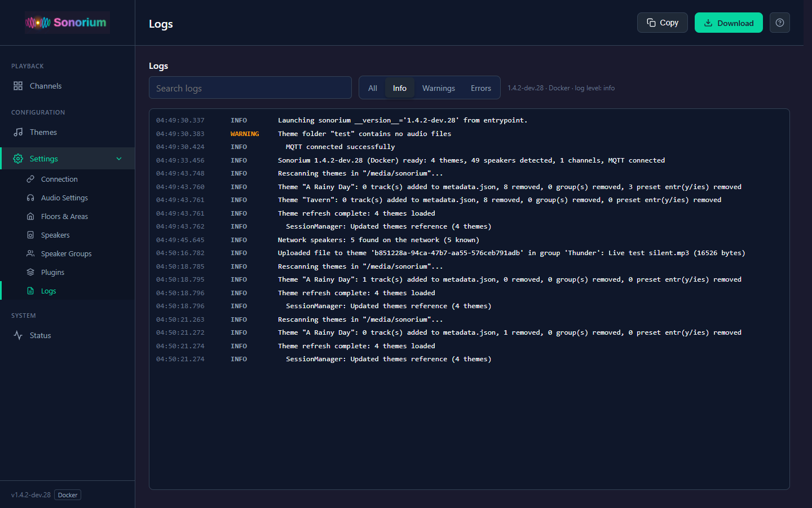Show All log levels

tap(373, 88)
